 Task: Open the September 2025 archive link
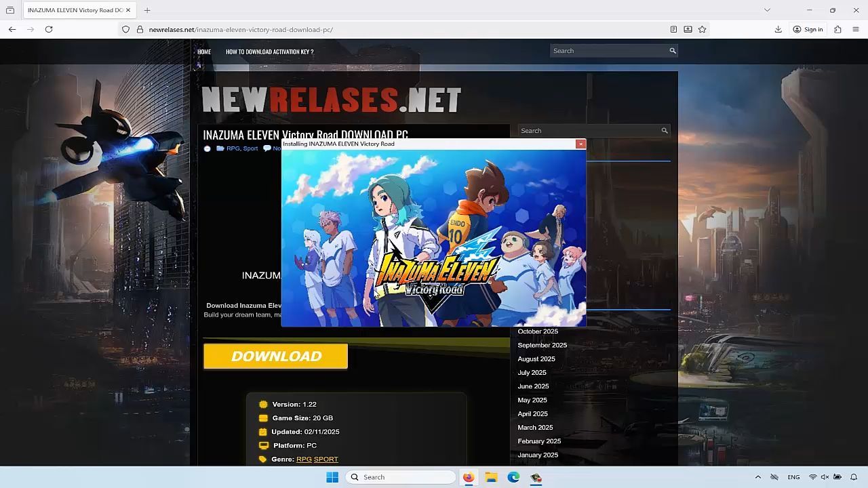(x=542, y=345)
